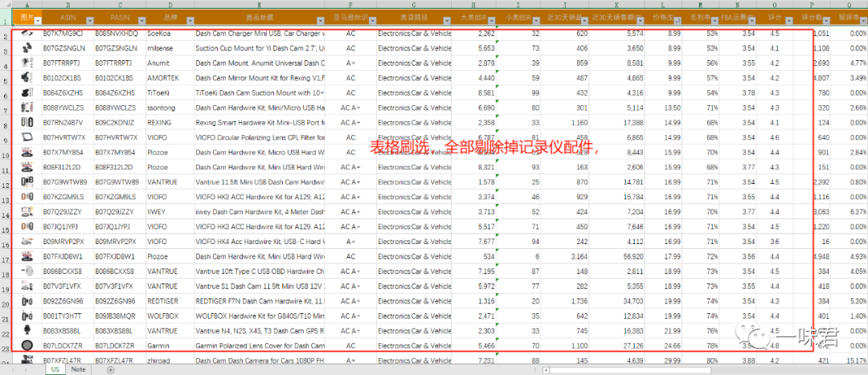Click title cell Suction Cup Mount for Yi
868x375 pixels.
260,49
